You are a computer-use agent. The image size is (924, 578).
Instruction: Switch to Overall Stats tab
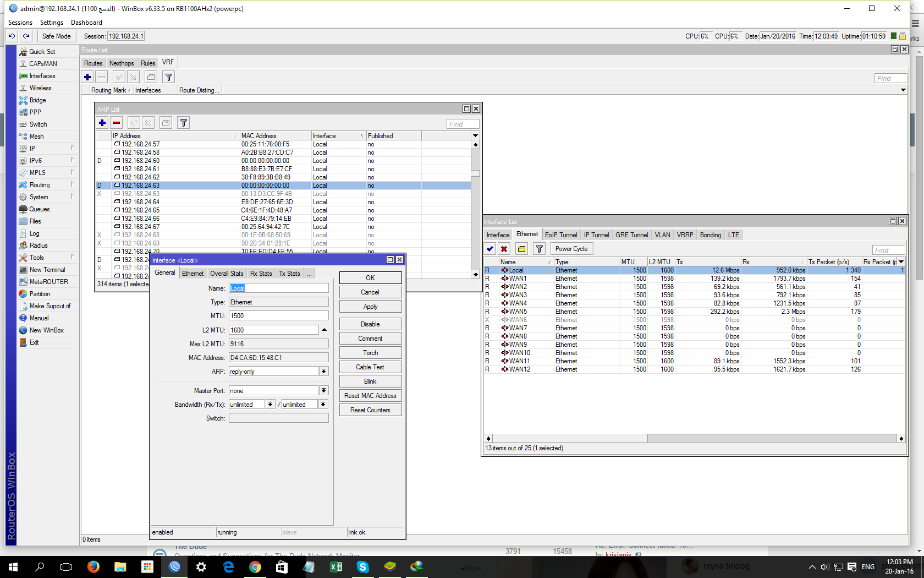(227, 274)
